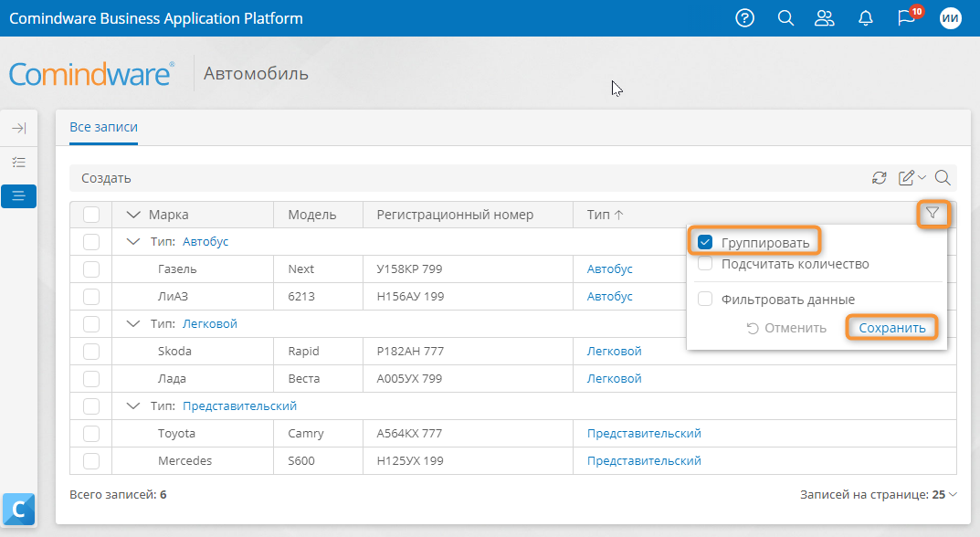Click the filter funnel icon in header
980x537 pixels.
point(933,214)
